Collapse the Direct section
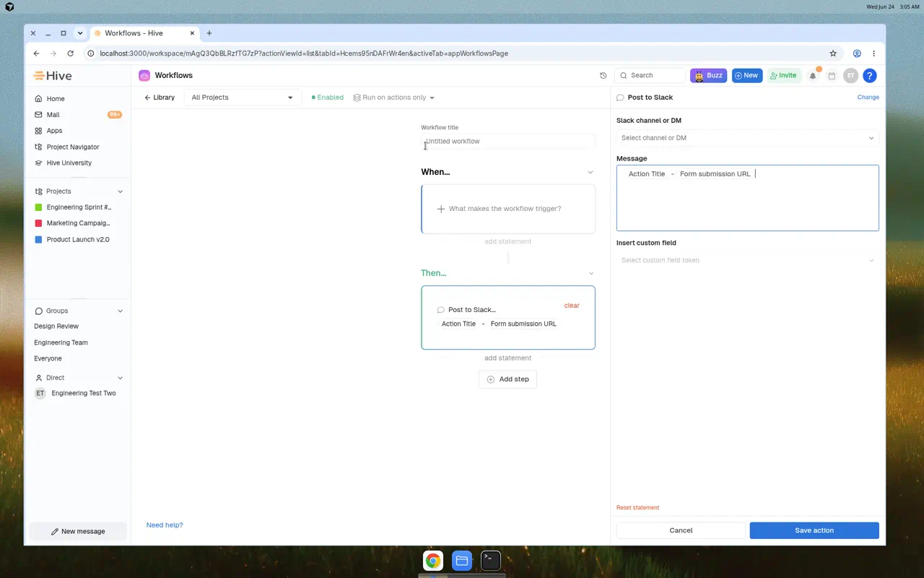This screenshot has height=578, width=924. click(120, 378)
